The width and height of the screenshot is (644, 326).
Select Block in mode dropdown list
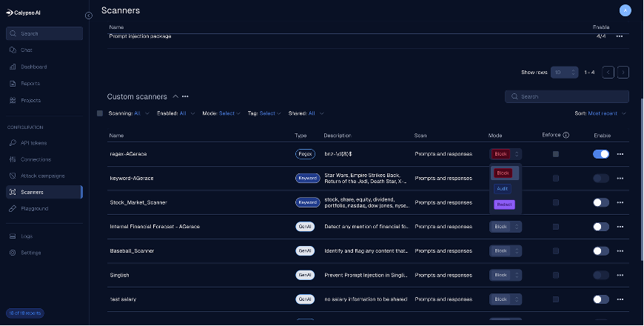coord(503,173)
